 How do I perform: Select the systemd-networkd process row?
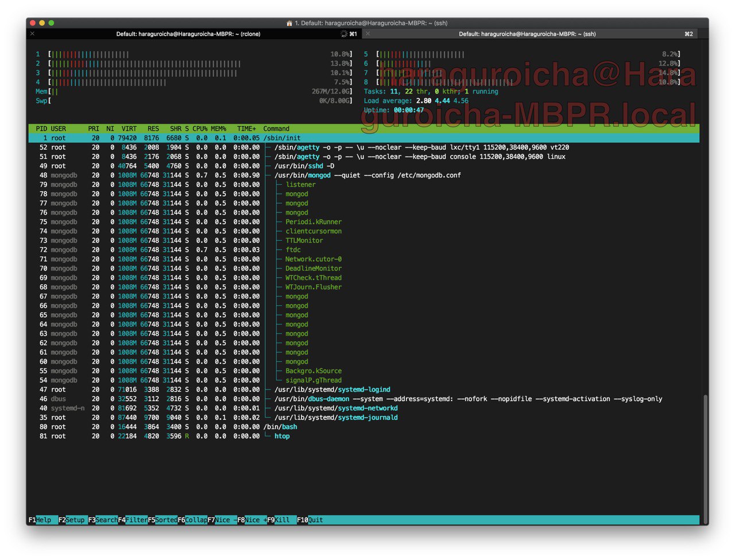click(x=364, y=409)
